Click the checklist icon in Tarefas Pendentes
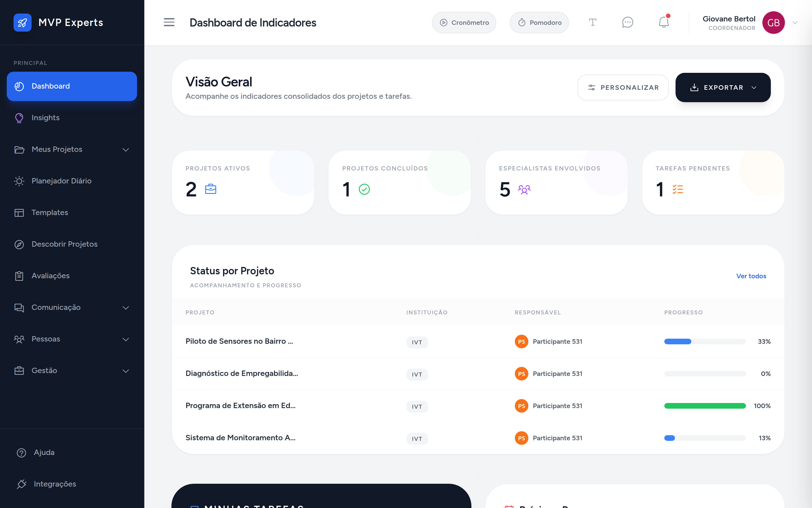This screenshot has width=812, height=508. [x=678, y=189]
